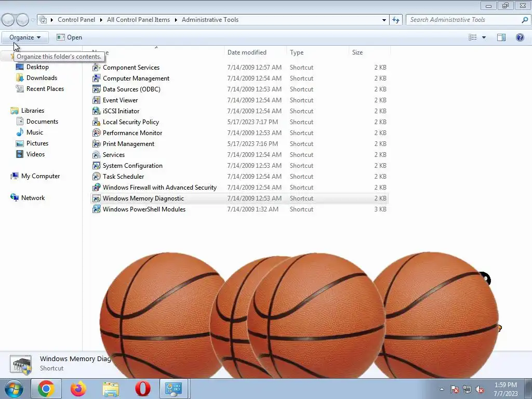Viewport: 532px width, 399px height.
Task: Click the Administrative Tools breadcrumb
Action: [x=210, y=20]
